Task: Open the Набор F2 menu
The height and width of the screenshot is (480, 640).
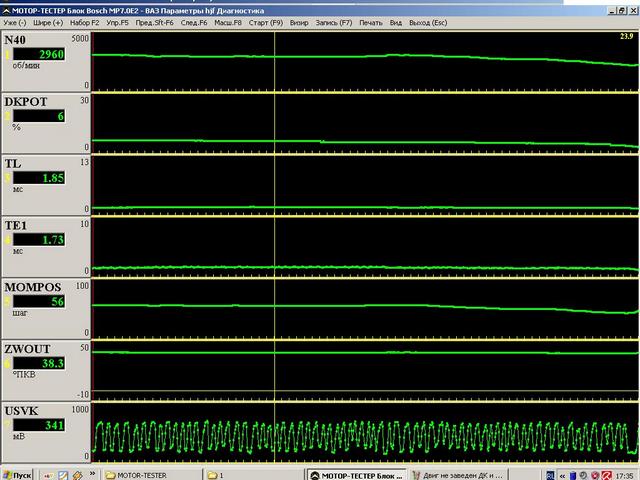Action: (x=85, y=22)
